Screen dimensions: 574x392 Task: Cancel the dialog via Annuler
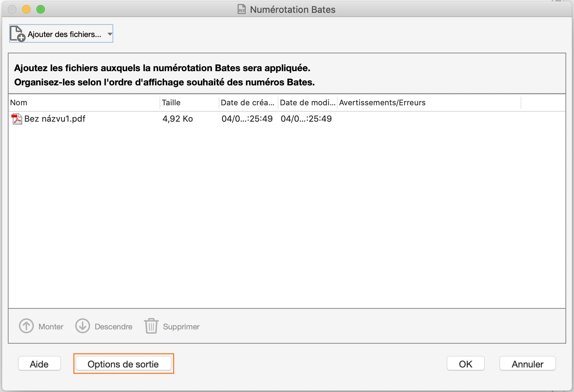click(x=527, y=364)
